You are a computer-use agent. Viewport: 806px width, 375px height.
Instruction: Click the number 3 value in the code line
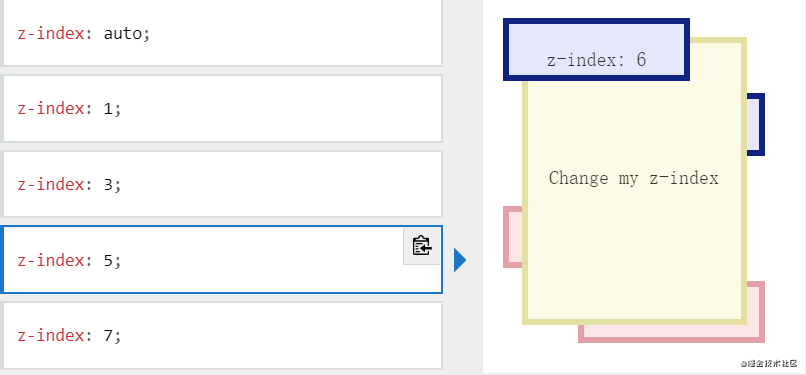[x=108, y=184]
